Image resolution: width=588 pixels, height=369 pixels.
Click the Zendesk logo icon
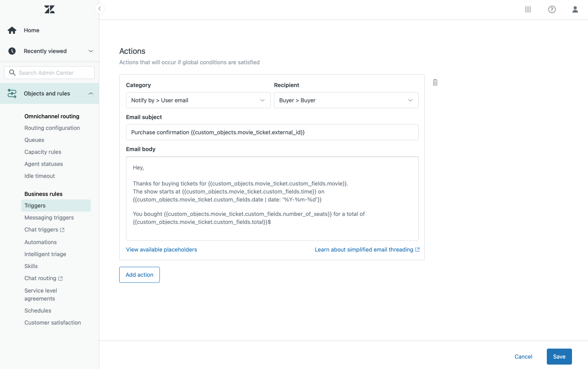pyautogui.click(x=50, y=9)
